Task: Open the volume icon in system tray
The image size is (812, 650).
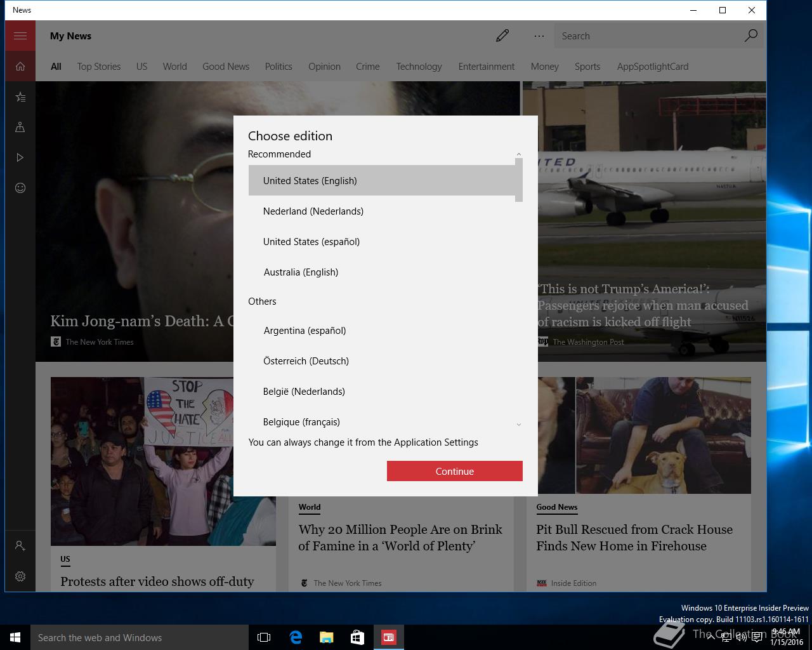Action: coord(742,637)
